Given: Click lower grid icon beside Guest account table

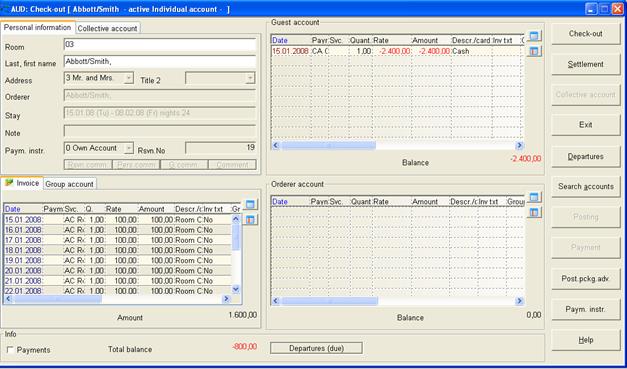Looking at the screenshot, I should point(534,51).
